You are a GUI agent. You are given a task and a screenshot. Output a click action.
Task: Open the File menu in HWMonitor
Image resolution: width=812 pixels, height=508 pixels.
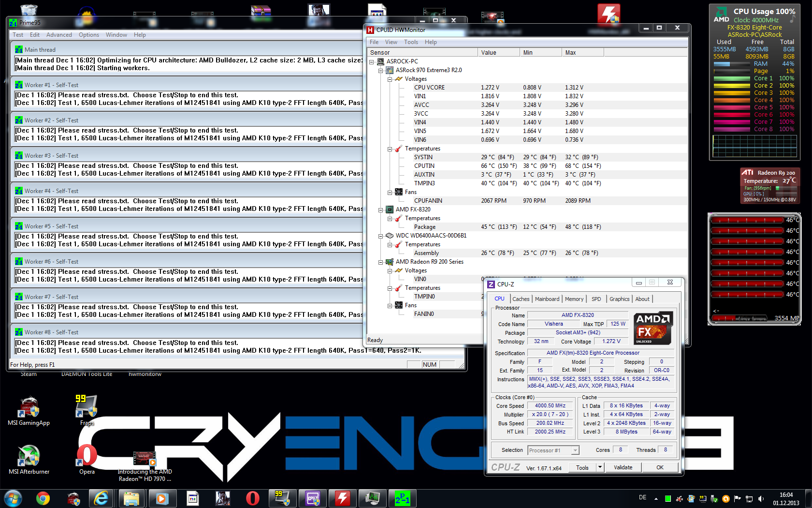point(374,42)
